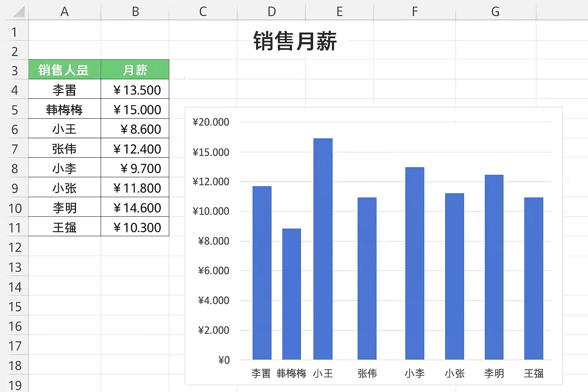Select row 3 header
588x392 pixels.
click(15, 70)
